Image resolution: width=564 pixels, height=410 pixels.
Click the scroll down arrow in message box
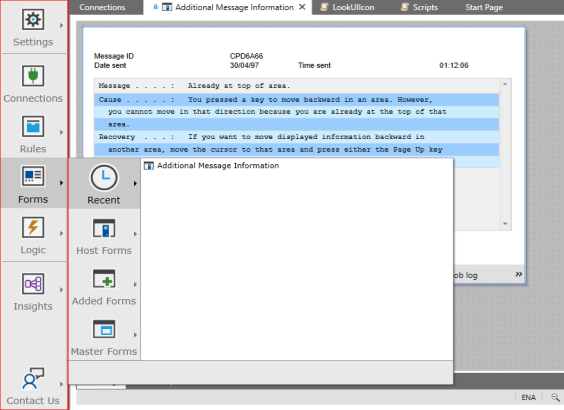tap(505, 224)
